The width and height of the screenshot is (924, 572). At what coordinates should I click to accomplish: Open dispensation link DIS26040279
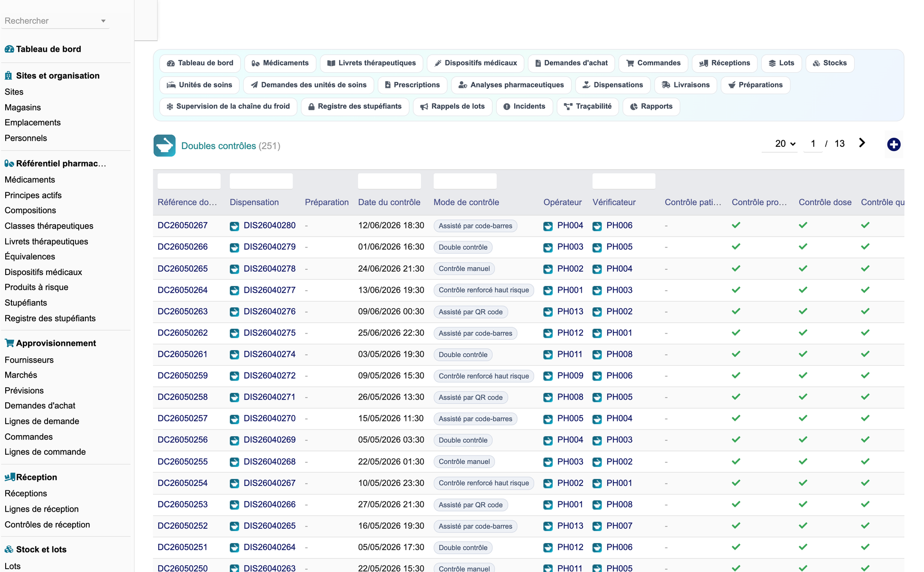[x=270, y=247]
